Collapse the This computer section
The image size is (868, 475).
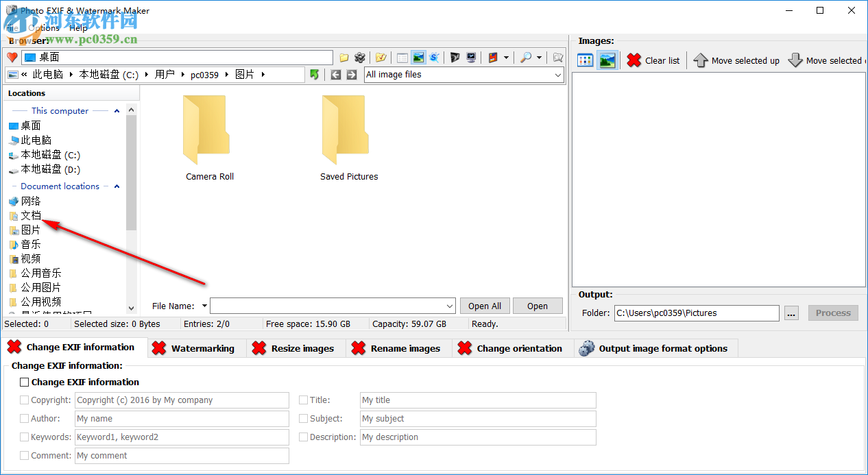pos(116,110)
